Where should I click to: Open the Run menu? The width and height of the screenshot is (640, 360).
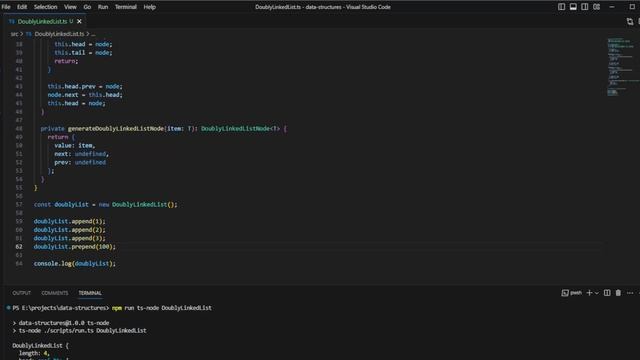pyautogui.click(x=103, y=7)
